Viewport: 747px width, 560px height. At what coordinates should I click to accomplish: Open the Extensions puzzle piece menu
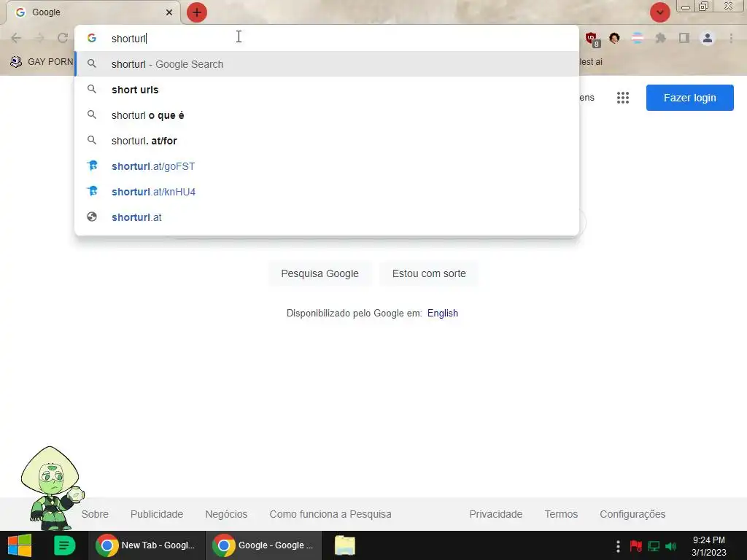pos(660,38)
